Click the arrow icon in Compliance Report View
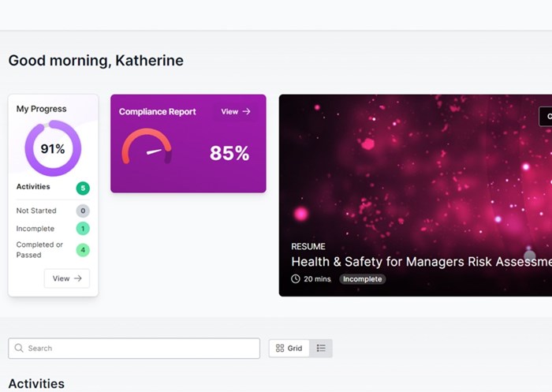The image size is (552, 392). tap(246, 112)
